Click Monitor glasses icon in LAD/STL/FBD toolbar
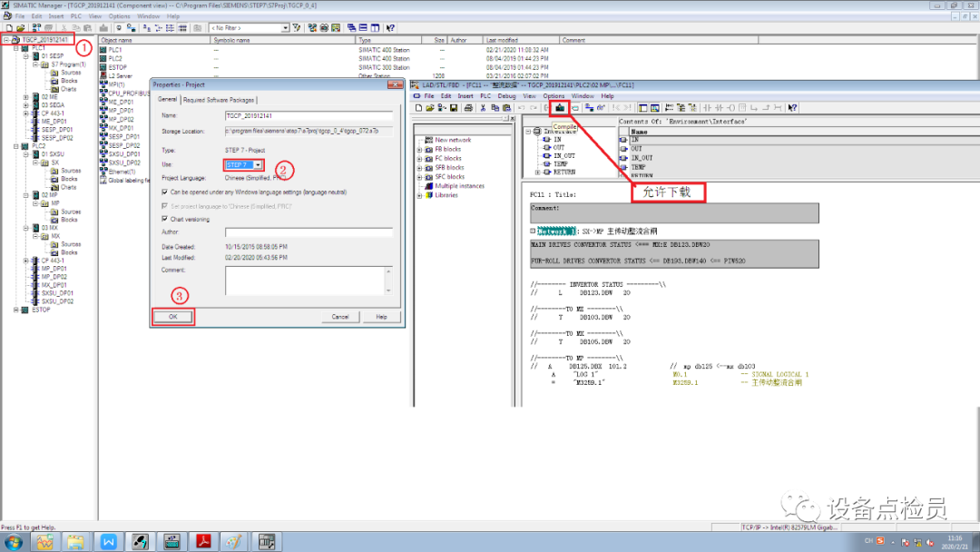 click(x=602, y=108)
